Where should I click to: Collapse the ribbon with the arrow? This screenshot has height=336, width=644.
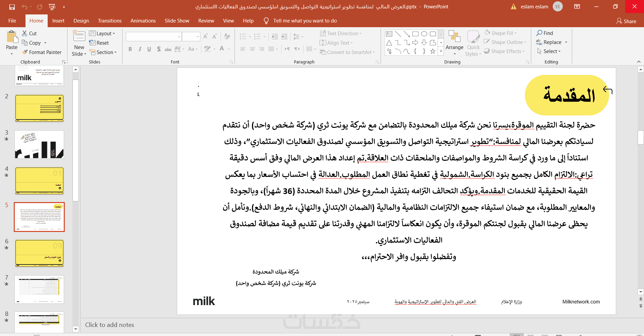tap(639, 62)
